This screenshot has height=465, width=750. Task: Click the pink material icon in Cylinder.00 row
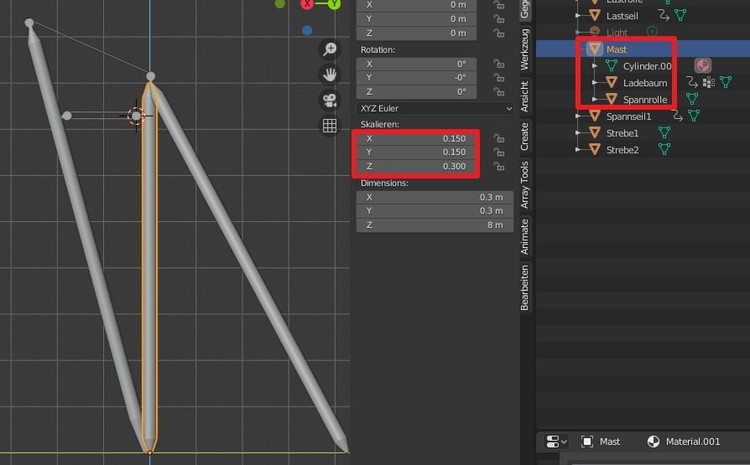[703, 66]
